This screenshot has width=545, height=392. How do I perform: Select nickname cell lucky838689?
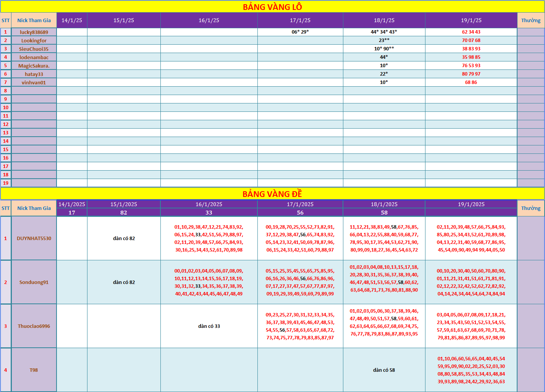click(34, 32)
